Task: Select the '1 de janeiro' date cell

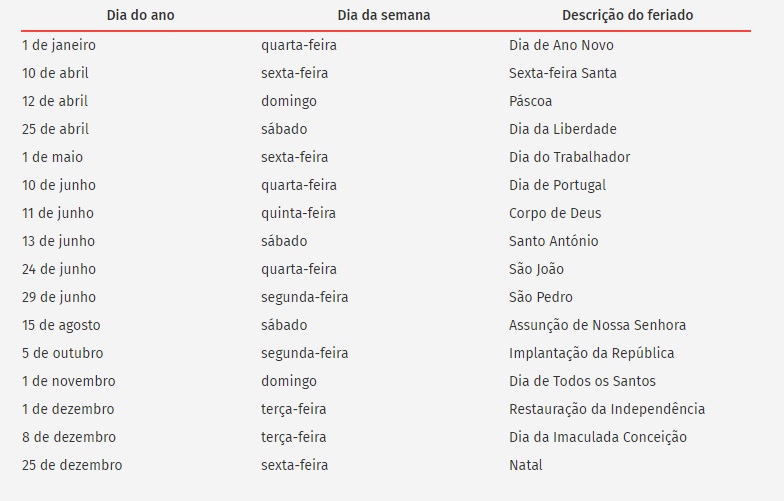Action: (59, 45)
